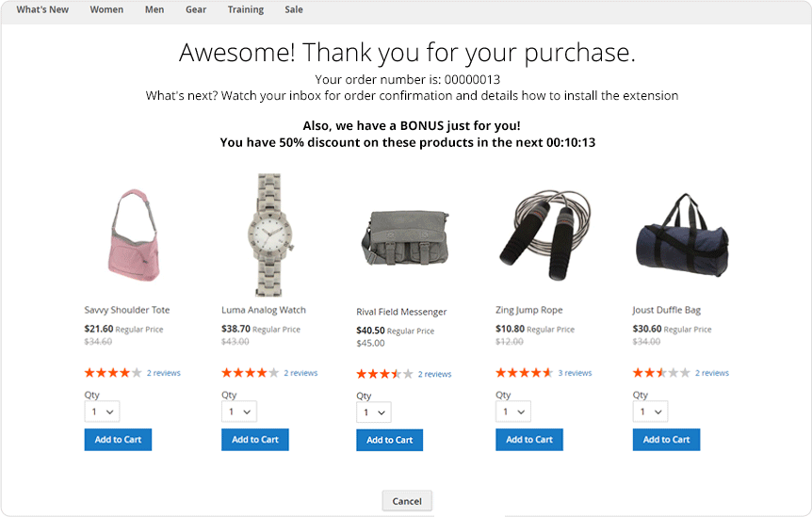812x517 pixels.
Task: Open the Rival Field Messenger bag image
Action: 403,236
